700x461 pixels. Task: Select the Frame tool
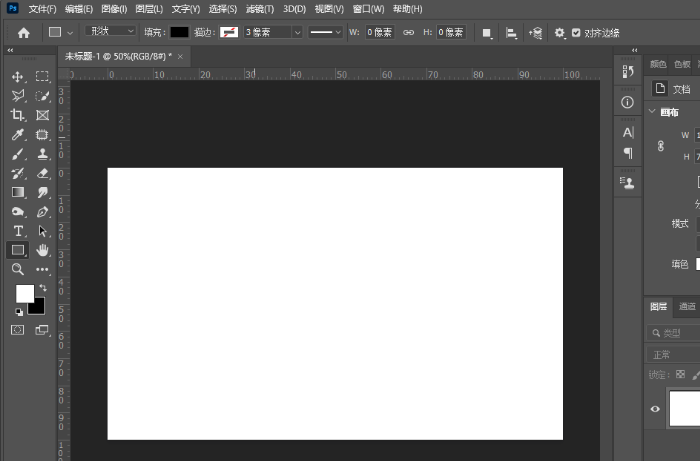(x=42, y=115)
